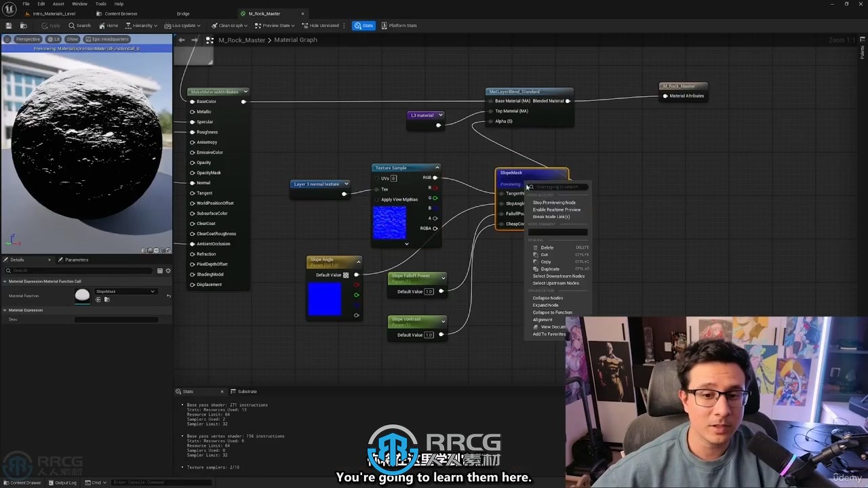868x488 pixels.
Task: Open the Preview State dropdown
Action: pos(275,26)
